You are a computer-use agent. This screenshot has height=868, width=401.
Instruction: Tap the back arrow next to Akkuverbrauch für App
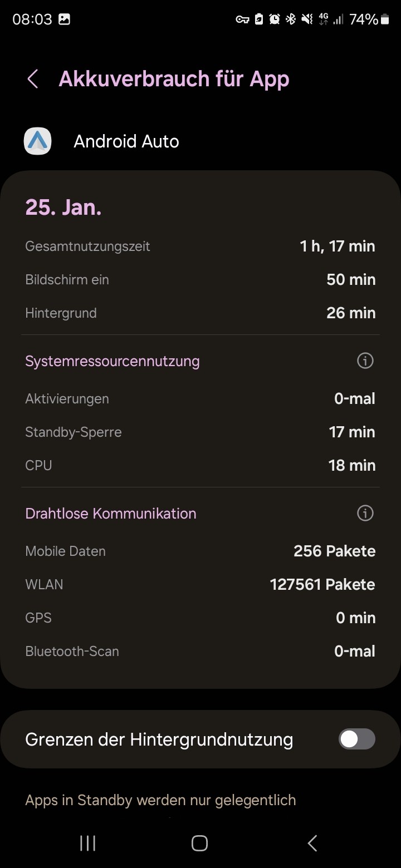point(33,79)
